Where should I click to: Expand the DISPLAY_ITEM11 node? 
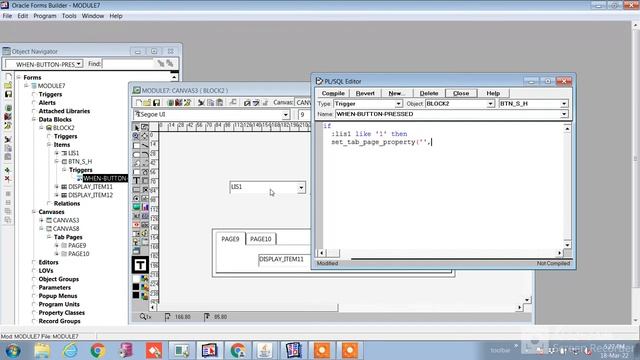click(x=57, y=187)
